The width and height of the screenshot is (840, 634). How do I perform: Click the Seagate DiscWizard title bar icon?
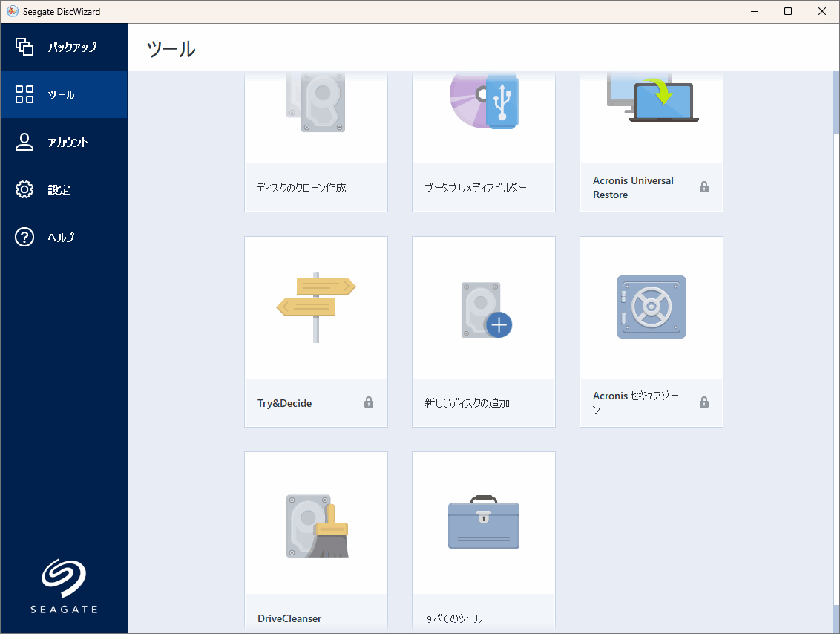13,11
